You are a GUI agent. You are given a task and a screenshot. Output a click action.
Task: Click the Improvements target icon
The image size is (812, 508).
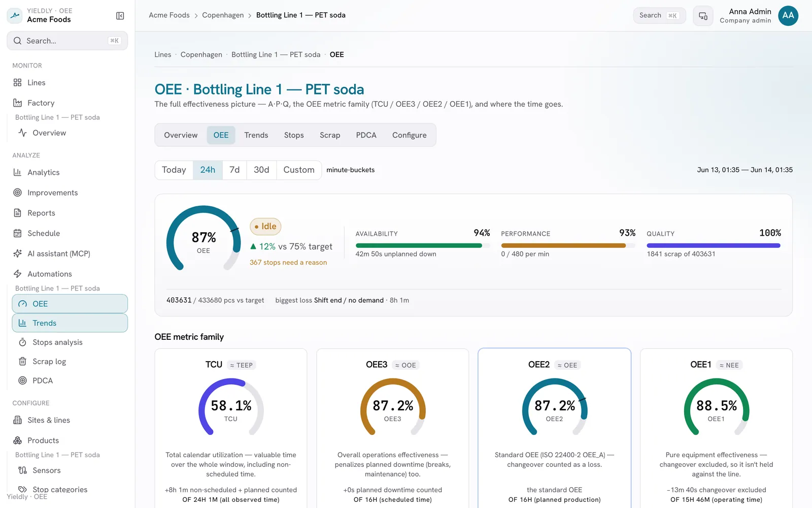coord(17,193)
